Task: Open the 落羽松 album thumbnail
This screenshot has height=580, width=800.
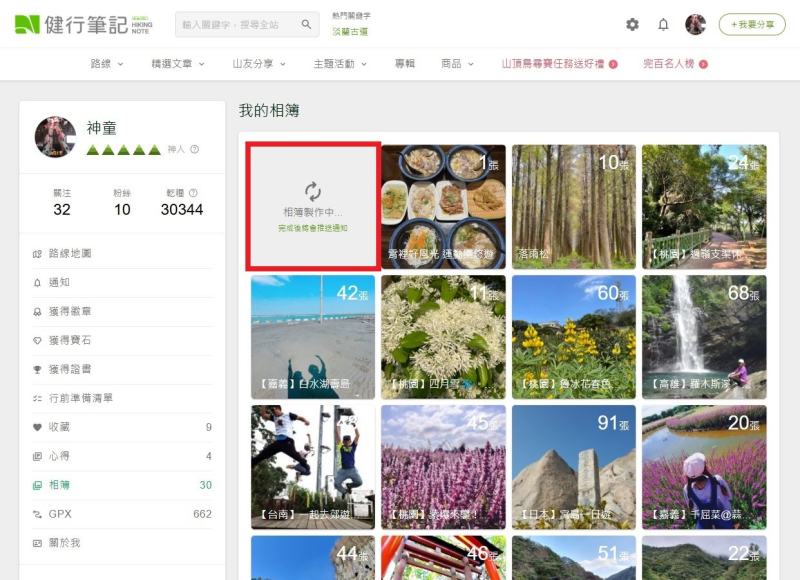Action: 573,207
